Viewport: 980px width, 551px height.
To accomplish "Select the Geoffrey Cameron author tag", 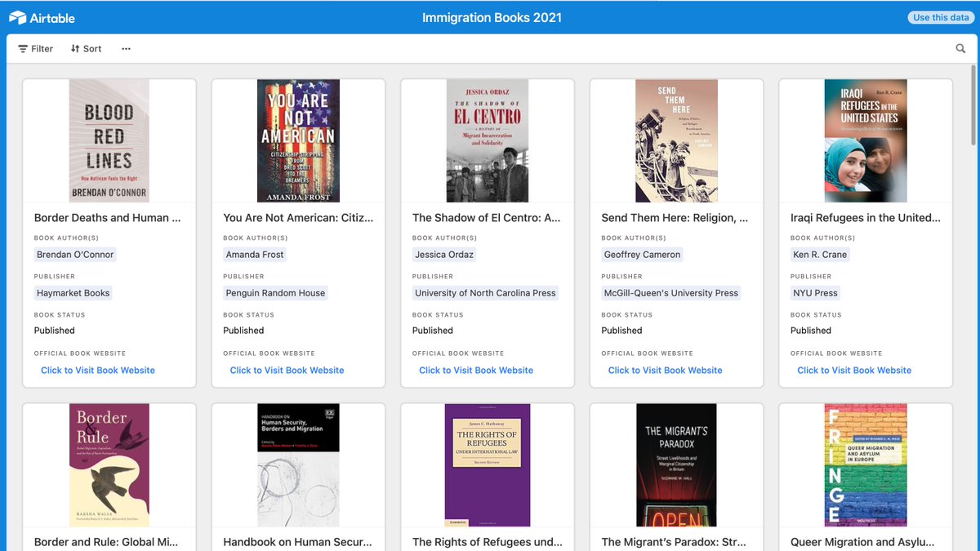I will (642, 255).
